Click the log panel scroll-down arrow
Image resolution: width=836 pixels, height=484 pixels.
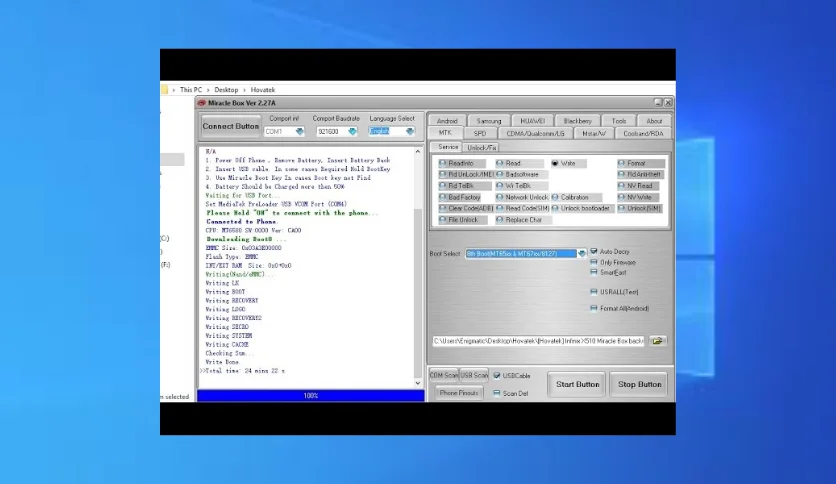pos(418,383)
